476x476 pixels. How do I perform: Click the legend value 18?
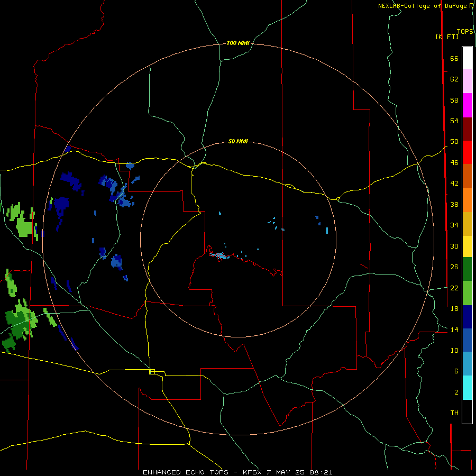click(x=454, y=309)
